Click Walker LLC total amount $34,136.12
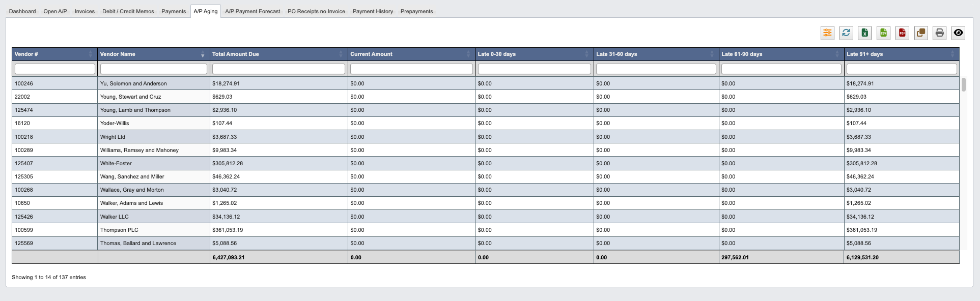 click(x=226, y=217)
